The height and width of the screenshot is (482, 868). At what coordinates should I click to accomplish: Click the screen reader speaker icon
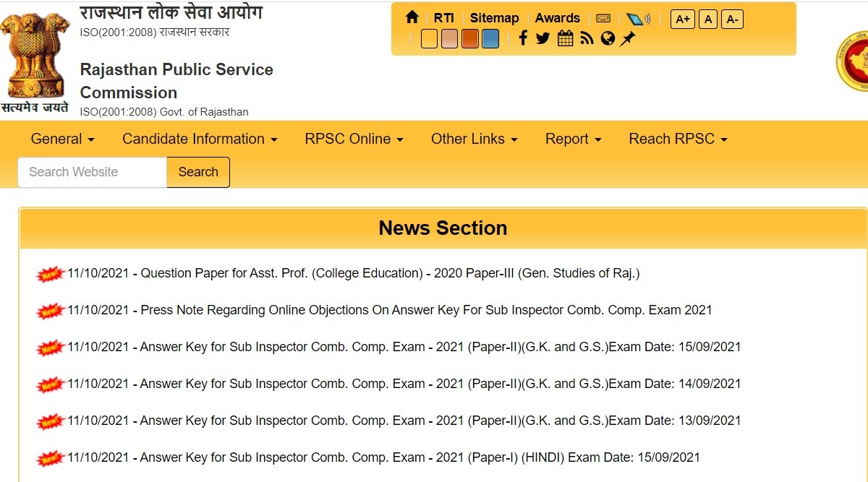point(638,19)
